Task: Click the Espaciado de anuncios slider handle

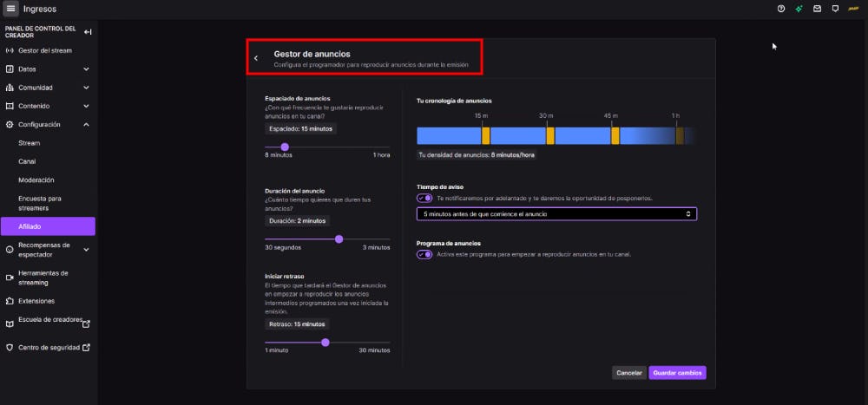Action: coord(285,147)
